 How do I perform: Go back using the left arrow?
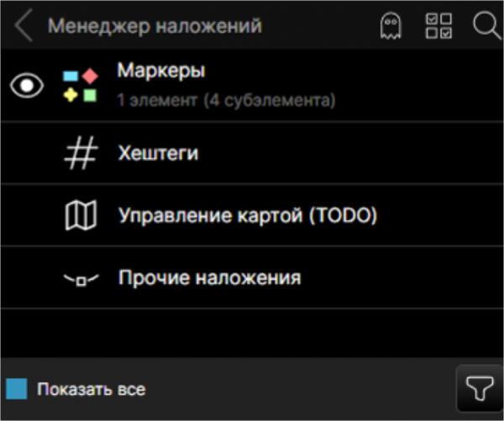point(24,25)
